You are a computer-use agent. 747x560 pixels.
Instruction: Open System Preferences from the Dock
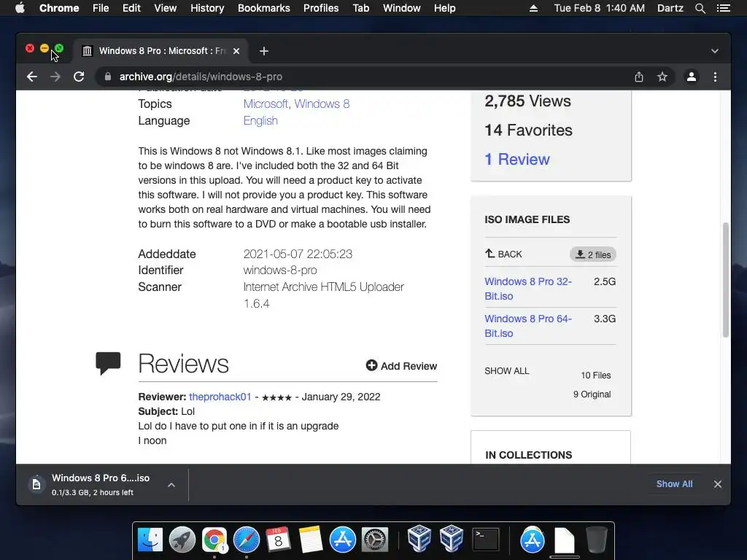[375, 540]
